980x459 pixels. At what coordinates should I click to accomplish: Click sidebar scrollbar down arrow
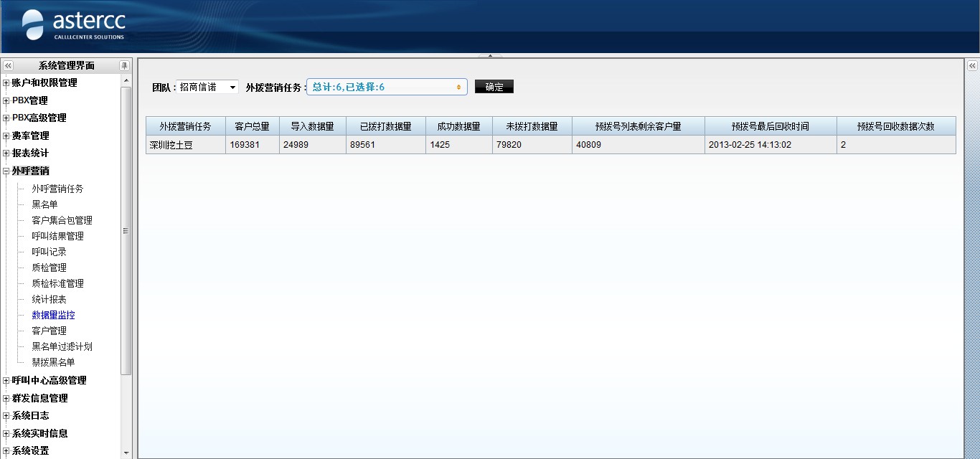click(x=126, y=453)
